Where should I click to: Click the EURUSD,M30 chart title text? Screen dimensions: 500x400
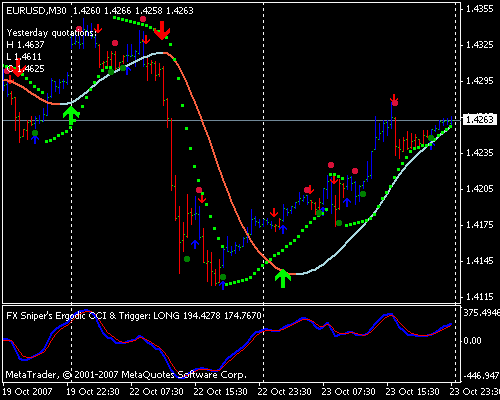[36, 11]
